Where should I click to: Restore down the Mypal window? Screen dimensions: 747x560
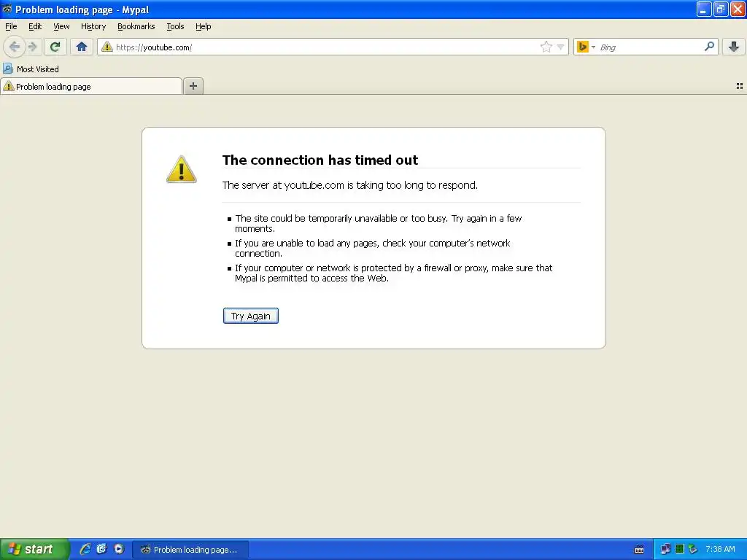click(x=720, y=9)
